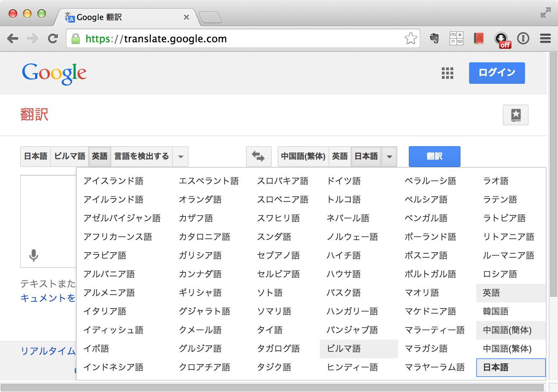Viewport: 558px width, 392px height.
Task: Click the blue キュメントを link text
Action: [x=48, y=298]
